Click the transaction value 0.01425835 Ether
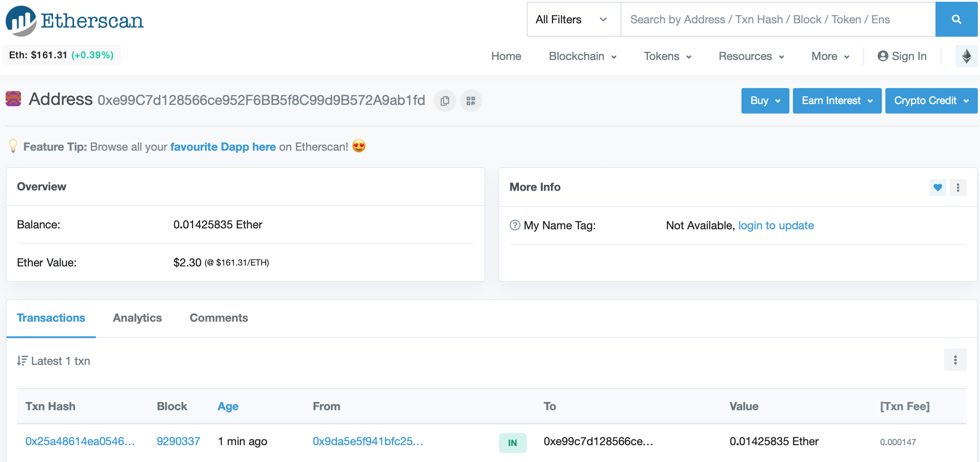The width and height of the screenshot is (980, 462). click(x=774, y=441)
